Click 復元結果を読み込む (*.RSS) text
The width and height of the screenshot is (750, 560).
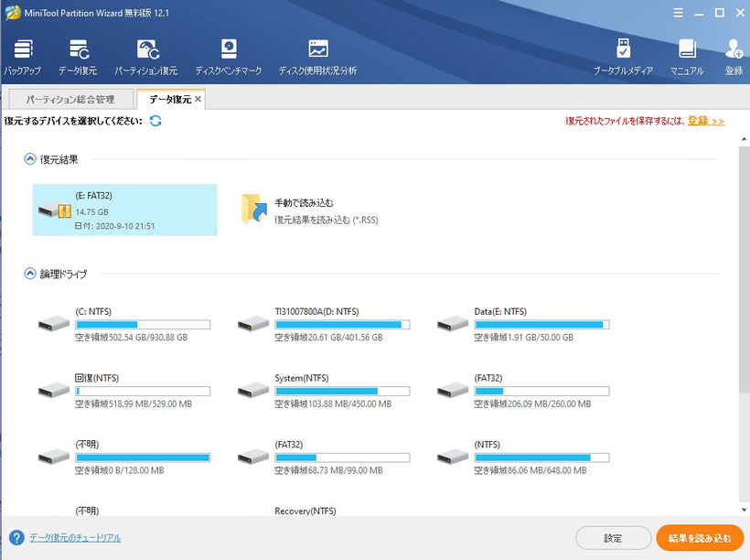(x=327, y=220)
